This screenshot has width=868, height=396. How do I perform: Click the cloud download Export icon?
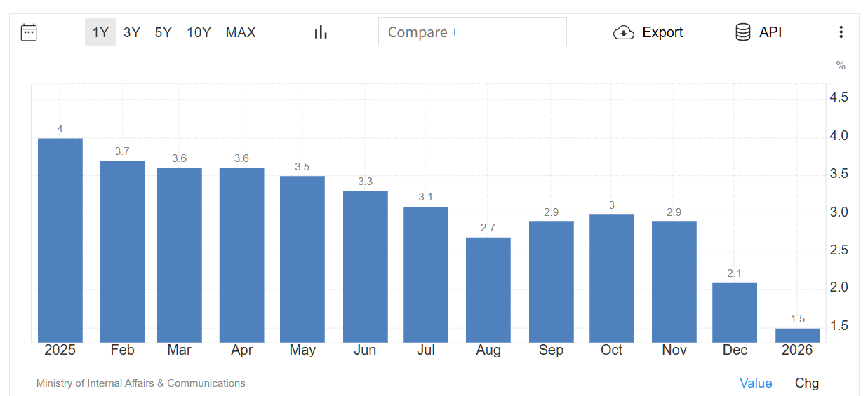(x=623, y=32)
